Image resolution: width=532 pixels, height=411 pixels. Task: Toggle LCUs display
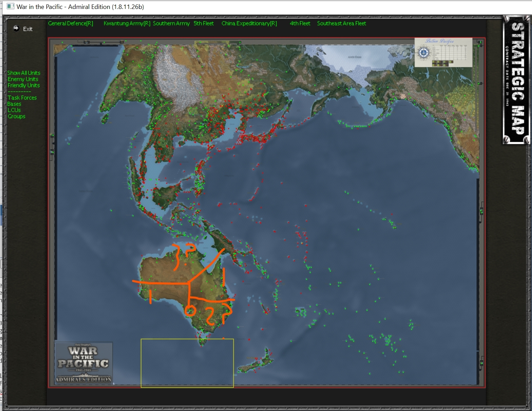click(14, 110)
